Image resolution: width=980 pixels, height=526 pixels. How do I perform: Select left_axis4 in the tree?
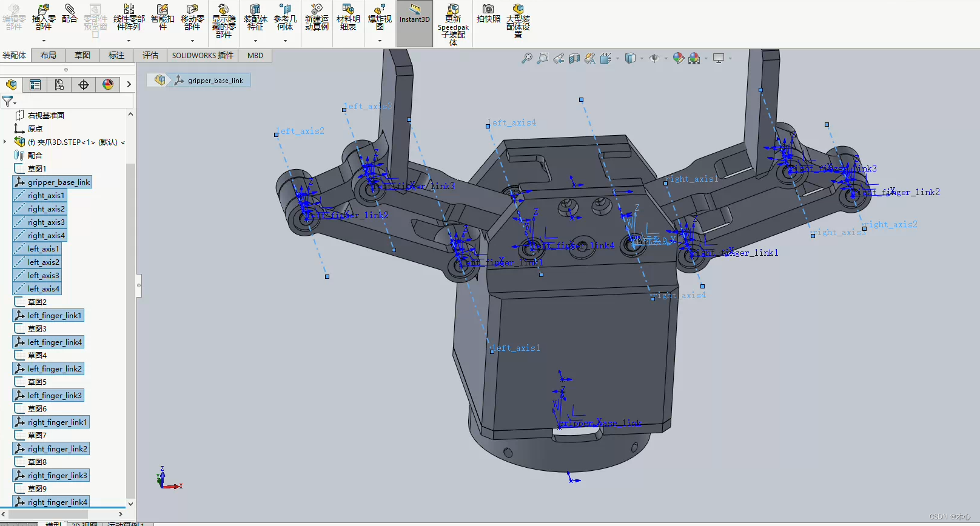(x=38, y=288)
